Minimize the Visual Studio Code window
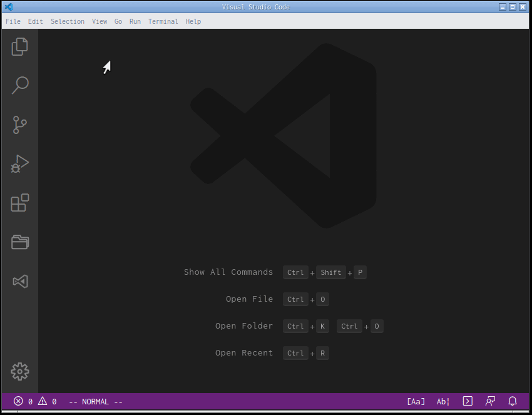The height and width of the screenshot is (415, 532). 503,7
